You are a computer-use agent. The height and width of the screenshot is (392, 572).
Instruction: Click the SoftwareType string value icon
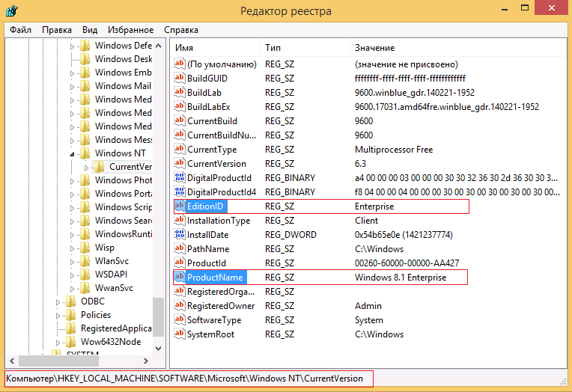click(179, 319)
